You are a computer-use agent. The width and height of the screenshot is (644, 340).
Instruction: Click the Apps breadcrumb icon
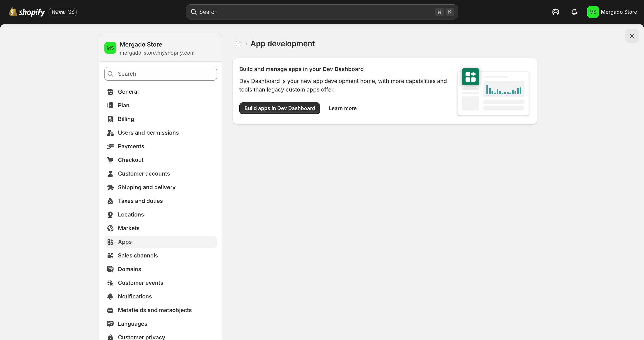[238, 44]
